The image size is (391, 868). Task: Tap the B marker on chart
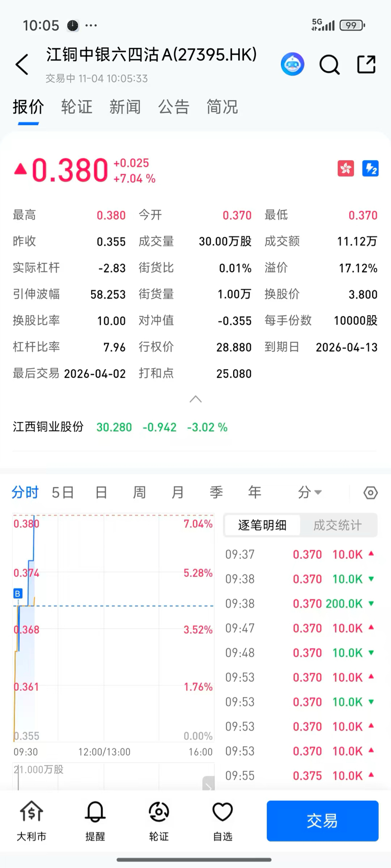coord(18,593)
